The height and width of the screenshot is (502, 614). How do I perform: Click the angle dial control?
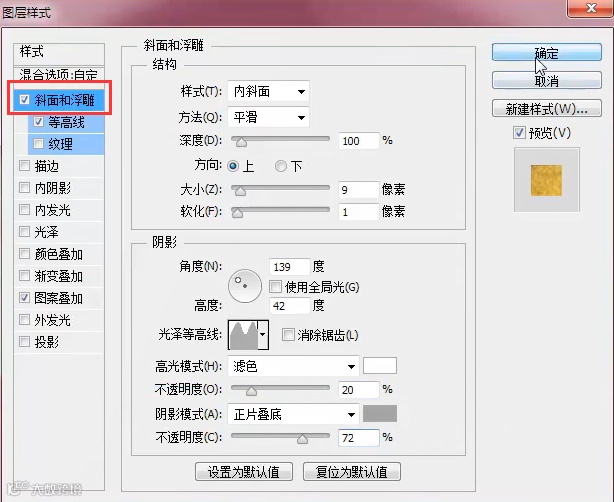245,286
